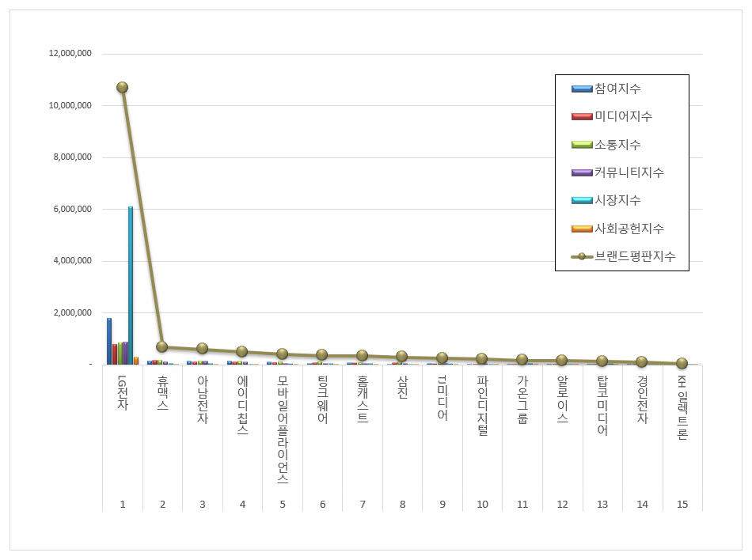The width and height of the screenshot is (752, 560).
Task: Select the 브랜드평판지수 line marker in legend
Action: pyautogui.click(x=581, y=256)
